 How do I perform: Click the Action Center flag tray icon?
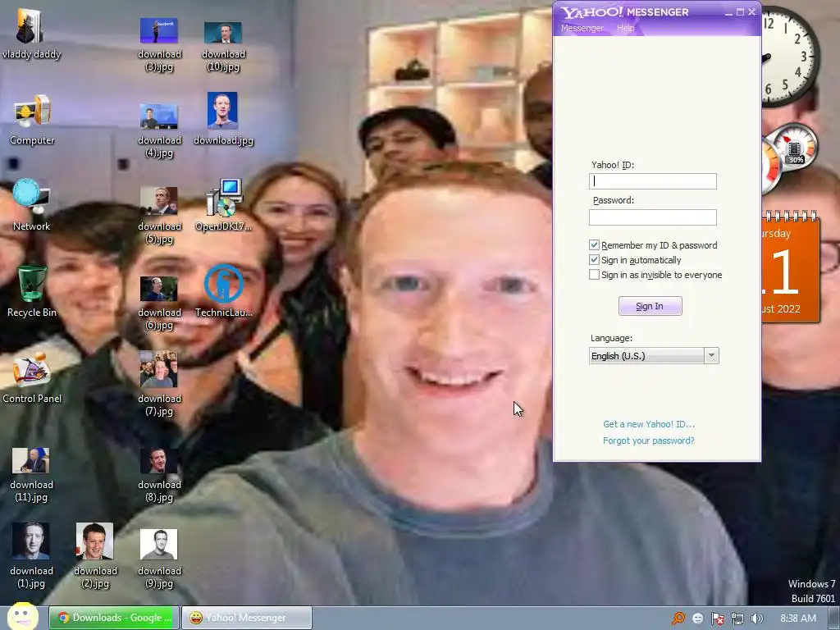coord(717,619)
